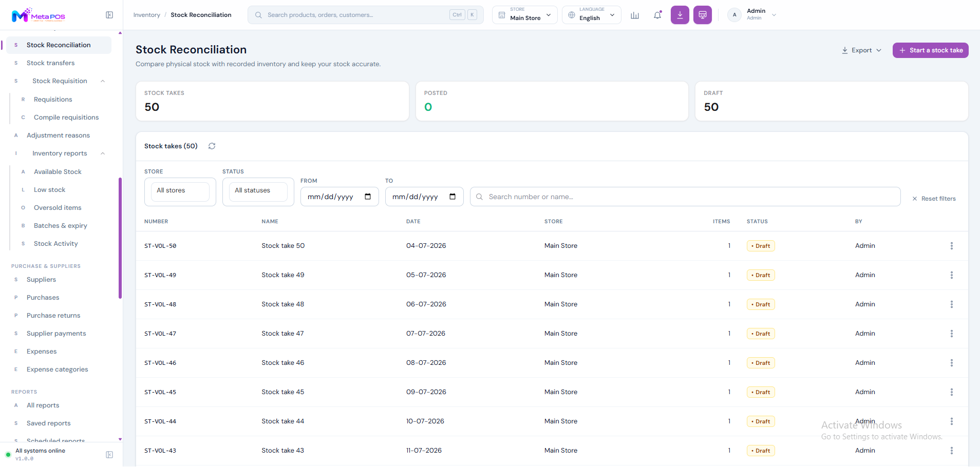Click the green systems online indicator

coord(8,455)
